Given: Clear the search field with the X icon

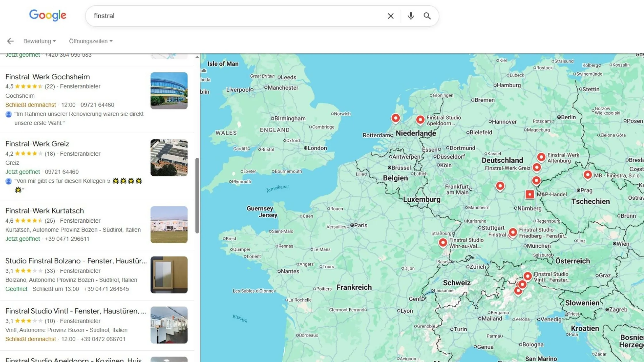Looking at the screenshot, I should click(391, 16).
